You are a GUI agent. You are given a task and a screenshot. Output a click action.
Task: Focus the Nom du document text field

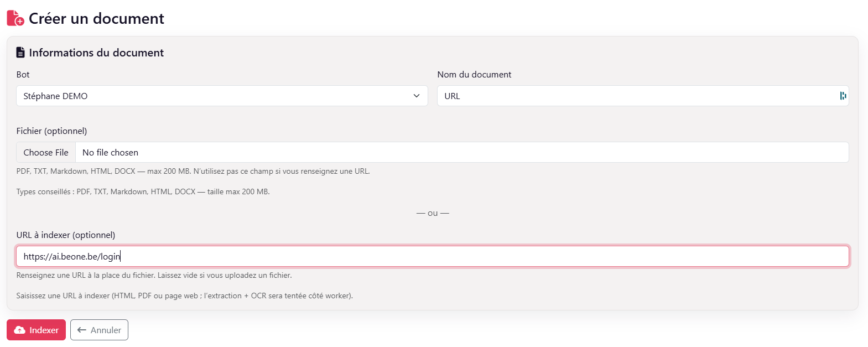(636, 96)
